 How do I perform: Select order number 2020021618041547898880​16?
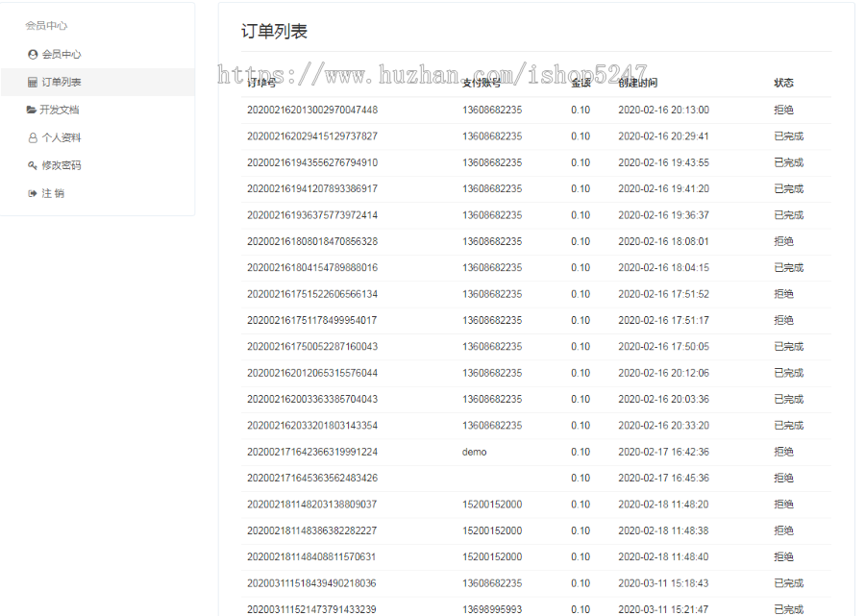click(312, 267)
